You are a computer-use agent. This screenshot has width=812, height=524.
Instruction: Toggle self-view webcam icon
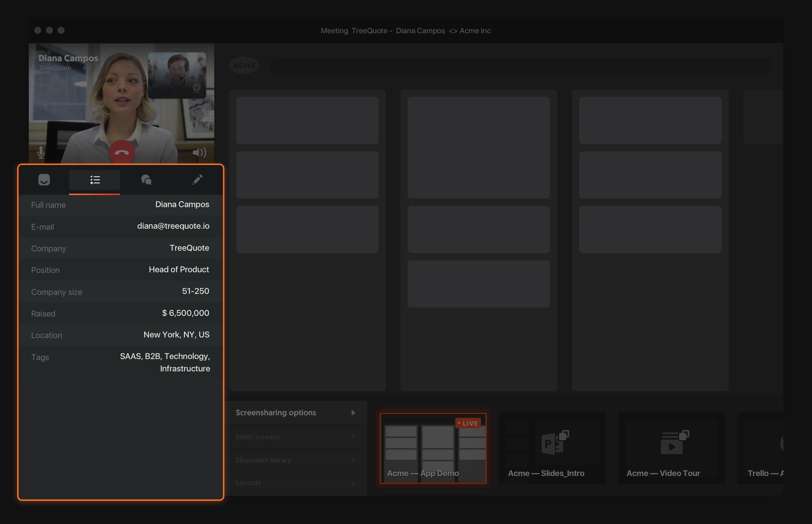coord(196,88)
